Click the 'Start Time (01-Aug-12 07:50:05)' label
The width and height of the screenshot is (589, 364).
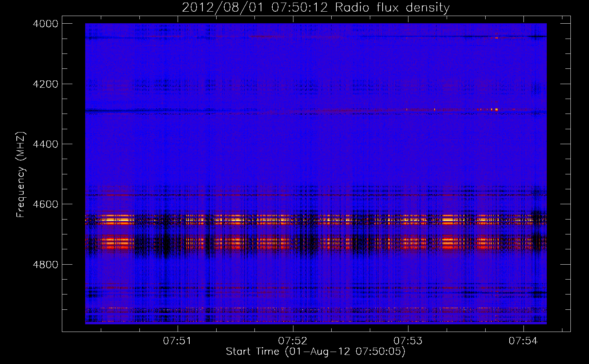[316, 352]
